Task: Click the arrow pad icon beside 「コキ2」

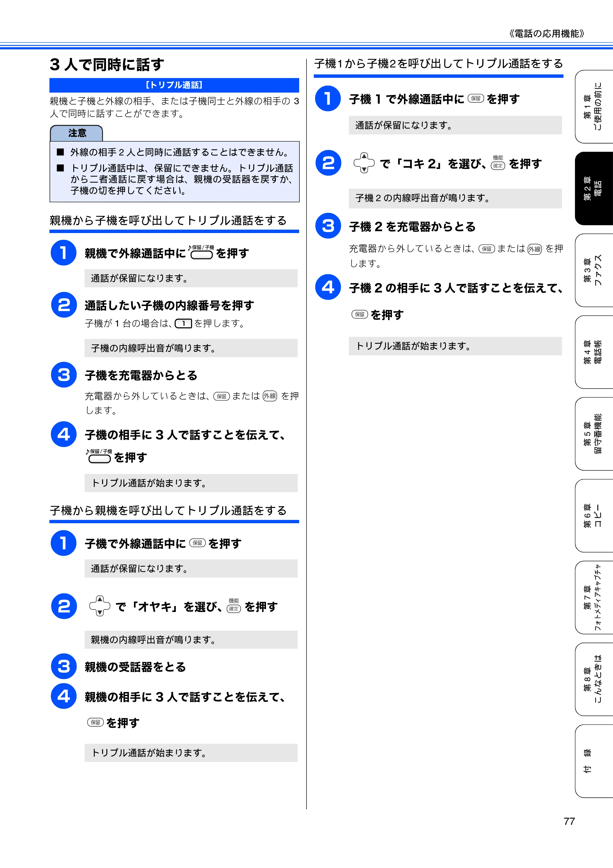Action: (364, 163)
